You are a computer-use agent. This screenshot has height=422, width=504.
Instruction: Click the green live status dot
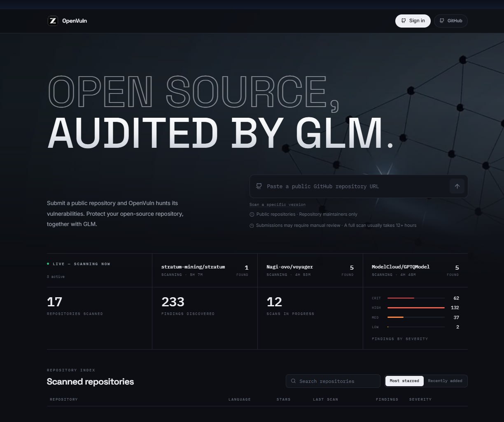coord(48,264)
